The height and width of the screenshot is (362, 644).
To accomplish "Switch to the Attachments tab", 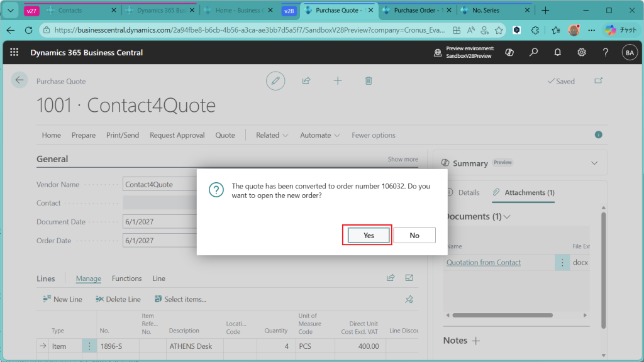I will click(x=523, y=192).
